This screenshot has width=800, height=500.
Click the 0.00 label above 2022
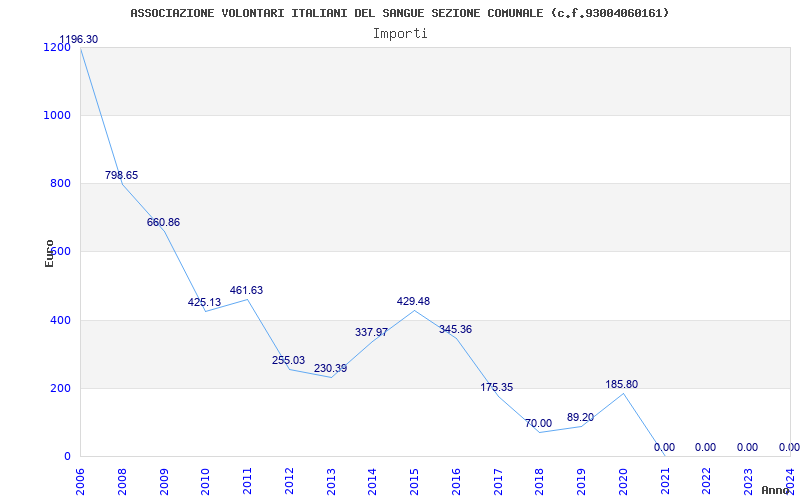(x=705, y=447)
